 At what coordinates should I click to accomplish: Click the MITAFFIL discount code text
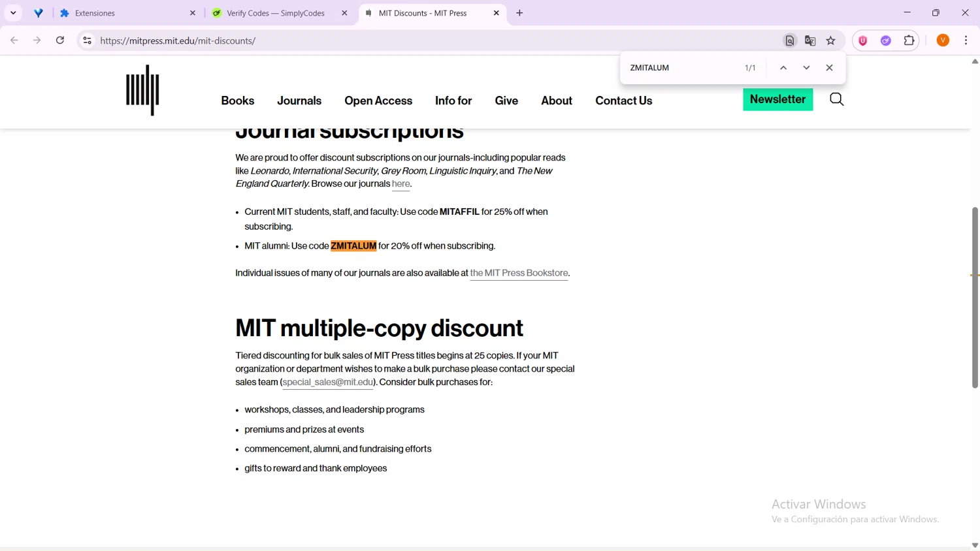459,212
